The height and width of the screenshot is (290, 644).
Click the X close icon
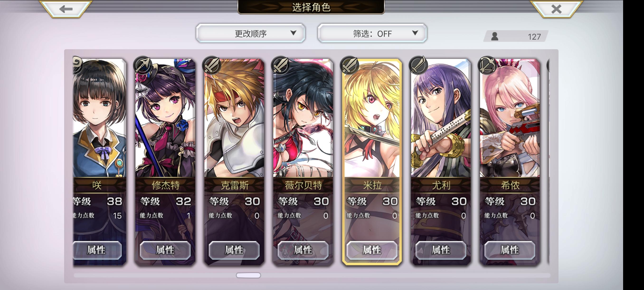pos(556,9)
